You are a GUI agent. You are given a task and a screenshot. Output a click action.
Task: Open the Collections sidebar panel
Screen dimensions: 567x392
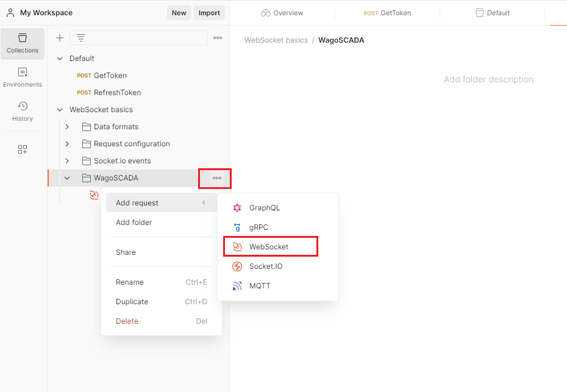tap(23, 43)
